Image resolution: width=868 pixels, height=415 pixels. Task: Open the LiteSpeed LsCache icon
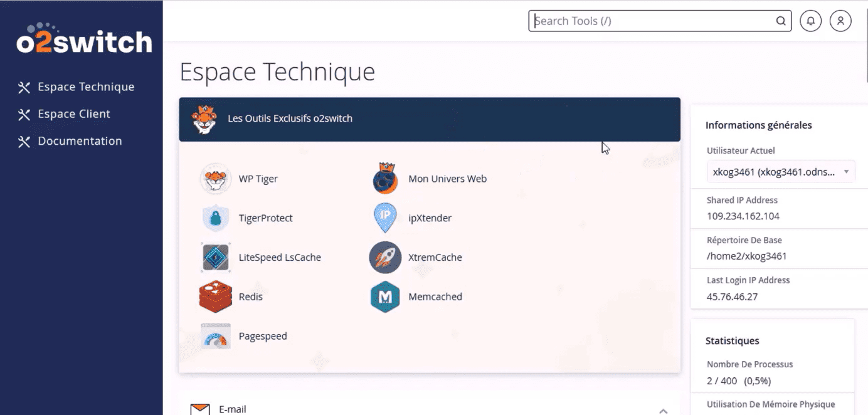click(x=216, y=257)
